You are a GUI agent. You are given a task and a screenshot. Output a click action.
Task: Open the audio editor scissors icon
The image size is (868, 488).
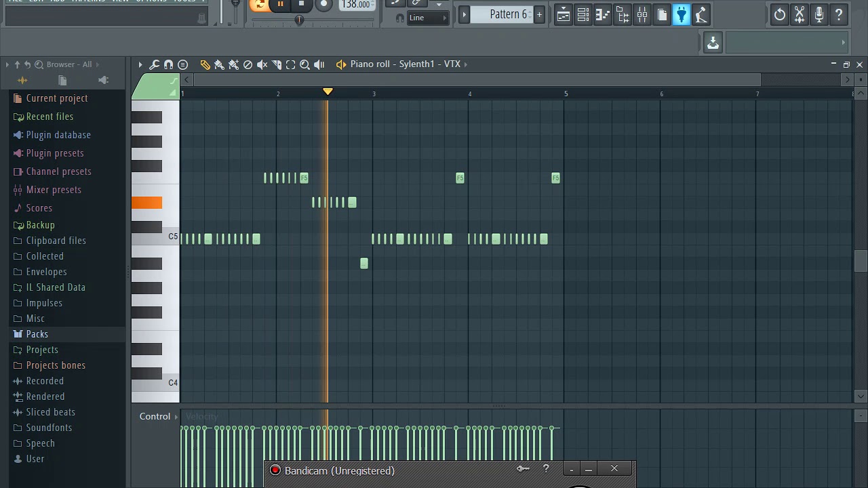(800, 14)
